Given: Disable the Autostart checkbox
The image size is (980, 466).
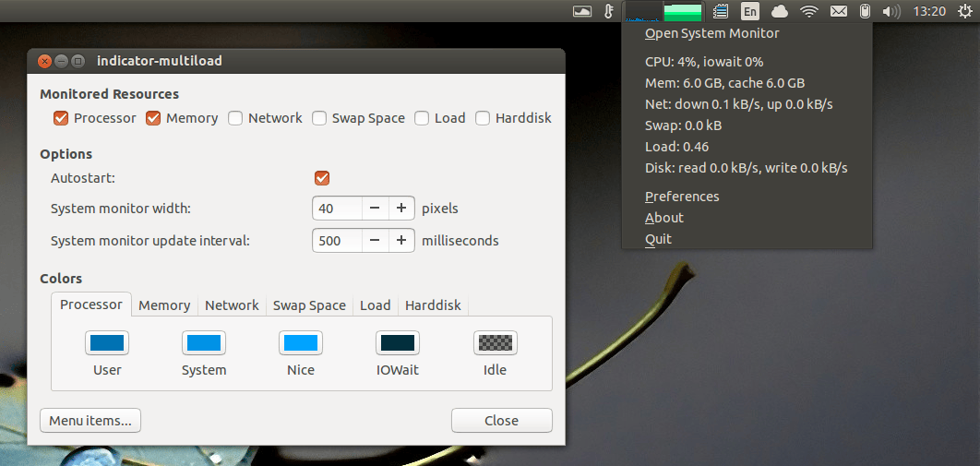Looking at the screenshot, I should coord(322,178).
